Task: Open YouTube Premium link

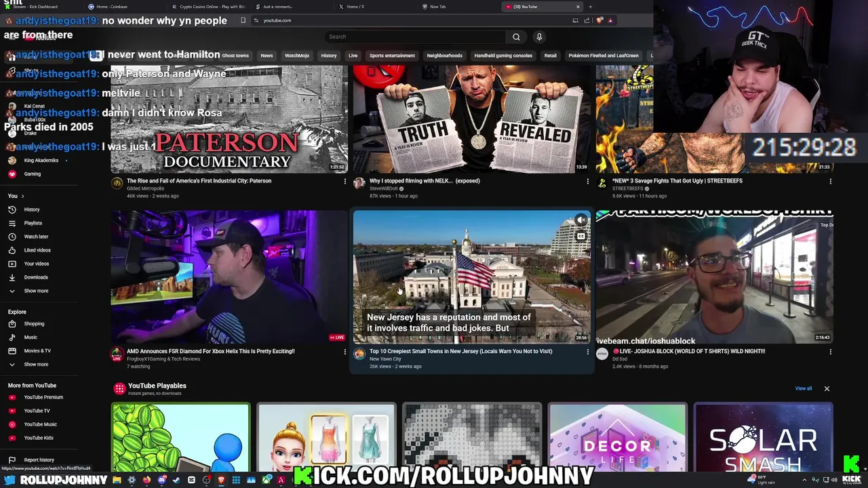Action: [43, 397]
